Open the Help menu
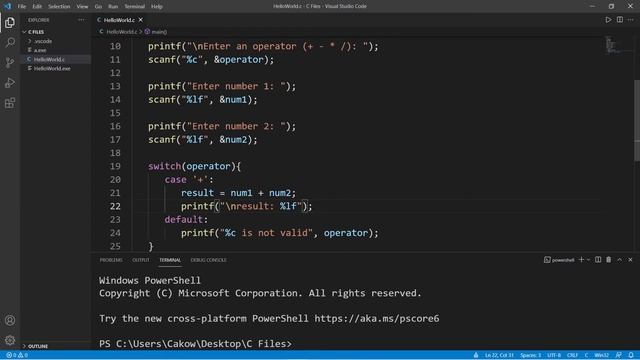Viewport: 640px width, 360px height. pos(157,7)
